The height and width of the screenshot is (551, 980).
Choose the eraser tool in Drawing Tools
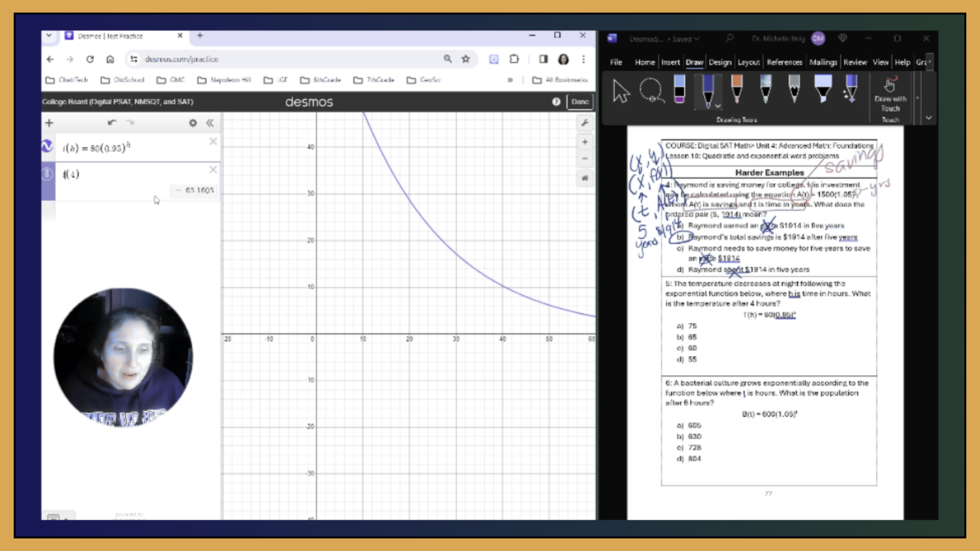pos(679,89)
